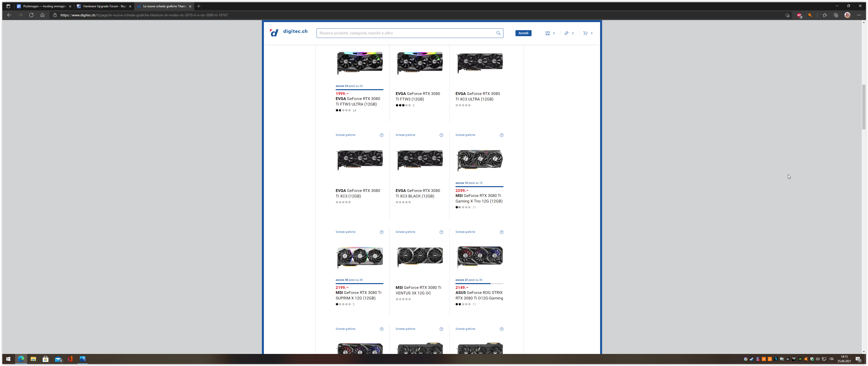Open a new browser tab
Image resolution: width=868 pixels, height=366 pixels.
tap(199, 6)
